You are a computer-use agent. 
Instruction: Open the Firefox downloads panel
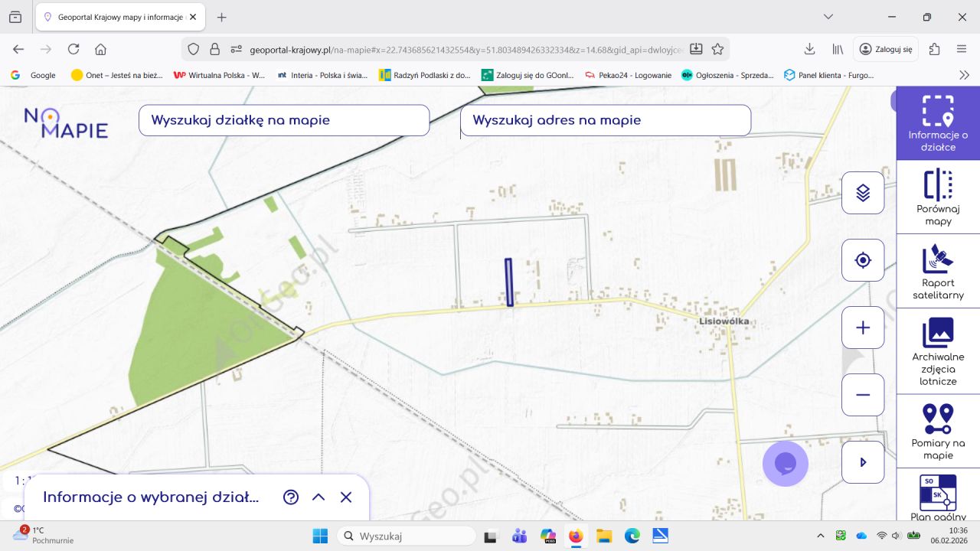[x=809, y=49]
